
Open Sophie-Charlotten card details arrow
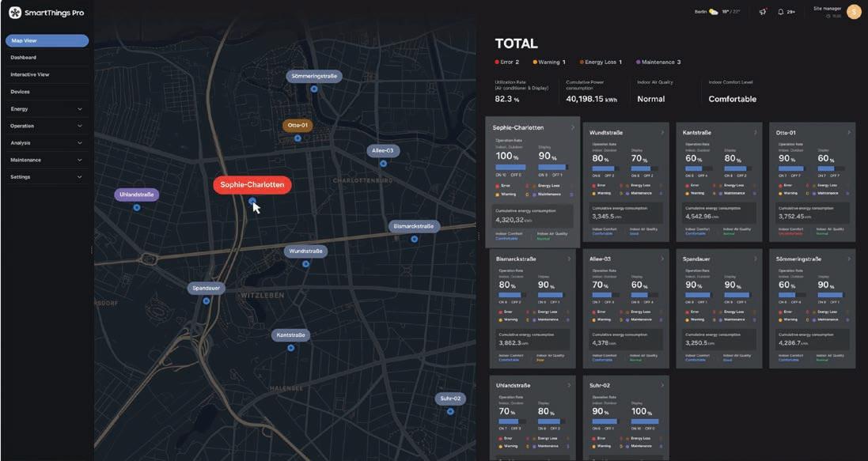tap(573, 127)
